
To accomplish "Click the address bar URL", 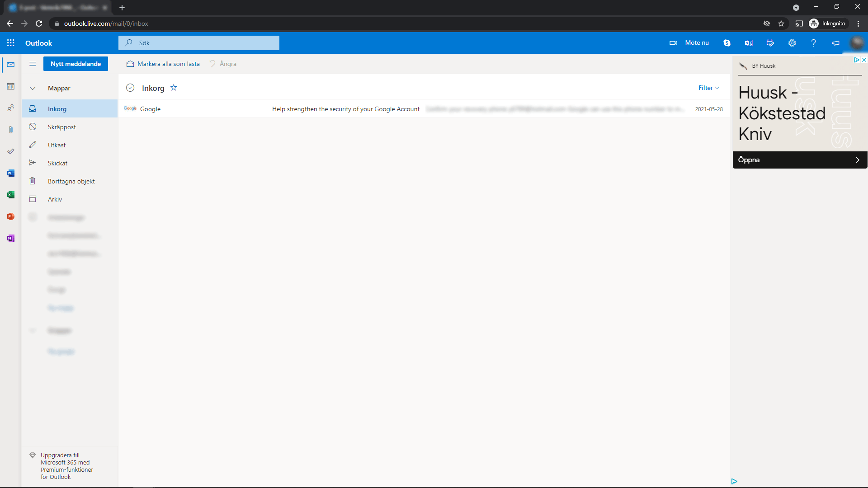I will point(106,23).
